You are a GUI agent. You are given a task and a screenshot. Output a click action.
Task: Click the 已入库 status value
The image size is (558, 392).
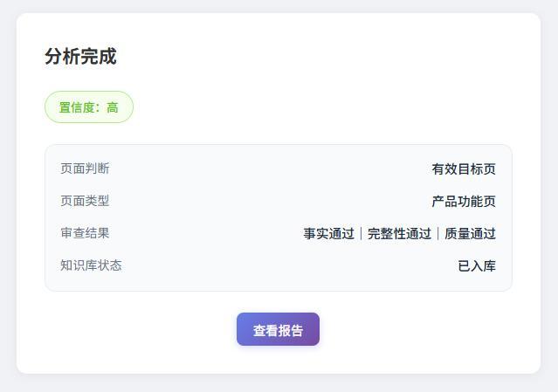coord(476,266)
